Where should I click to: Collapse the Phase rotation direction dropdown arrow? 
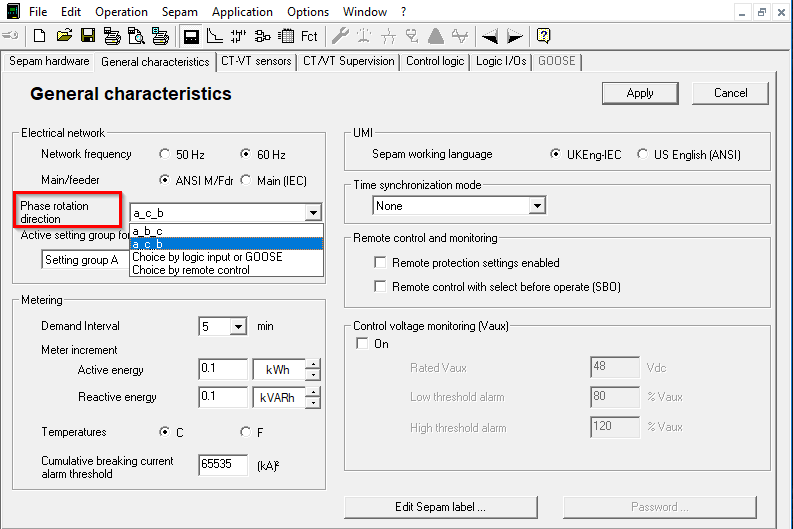(314, 213)
